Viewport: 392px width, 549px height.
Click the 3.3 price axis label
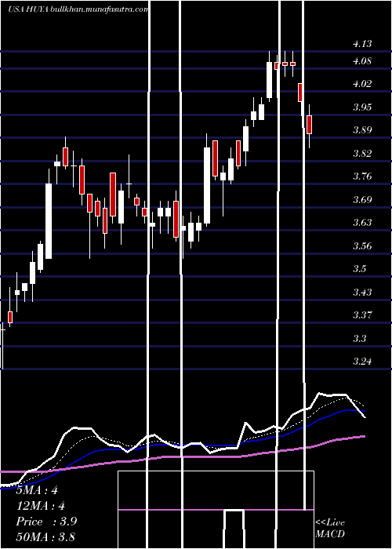[x=360, y=339]
